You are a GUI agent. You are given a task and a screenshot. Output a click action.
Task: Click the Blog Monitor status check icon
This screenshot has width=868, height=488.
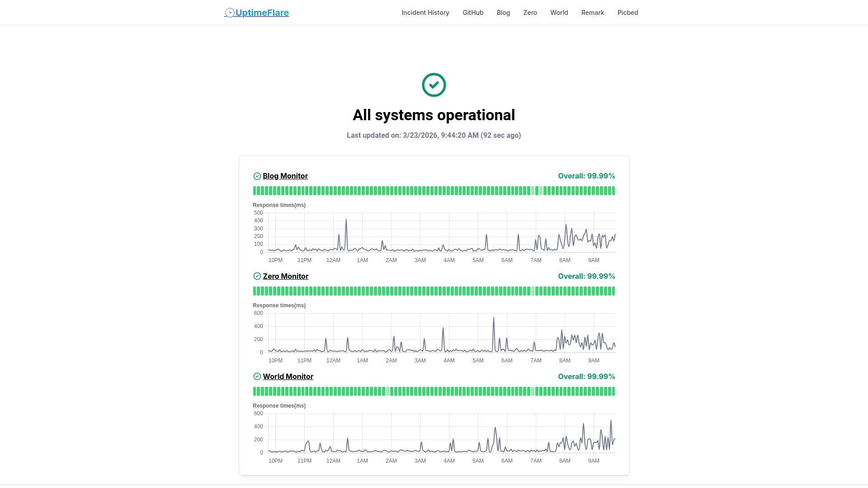pos(257,176)
